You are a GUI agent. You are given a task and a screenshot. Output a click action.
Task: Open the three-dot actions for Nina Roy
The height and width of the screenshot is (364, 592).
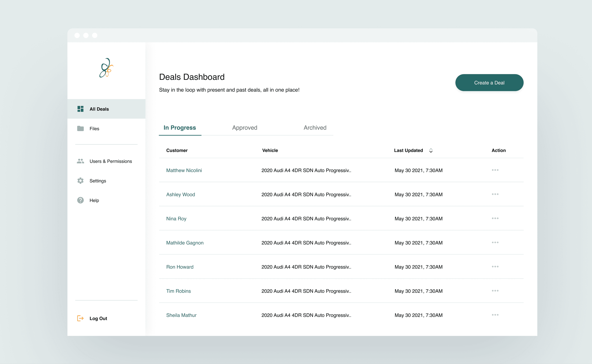point(495,218)
